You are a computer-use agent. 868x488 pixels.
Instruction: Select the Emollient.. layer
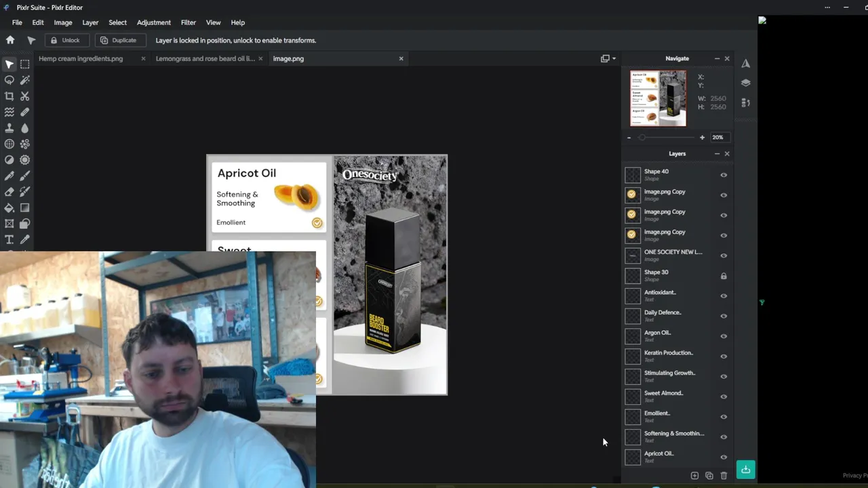pyautogui.click(x=676, y=416)
